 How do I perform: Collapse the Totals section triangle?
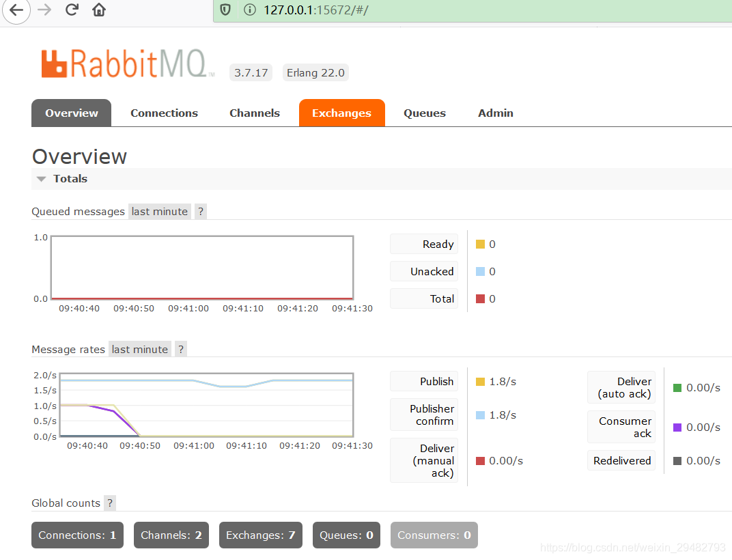(x=41, y=179)
